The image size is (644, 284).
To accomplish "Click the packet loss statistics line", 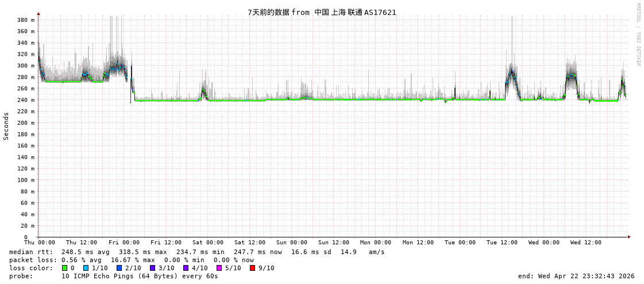I will 132,260.
